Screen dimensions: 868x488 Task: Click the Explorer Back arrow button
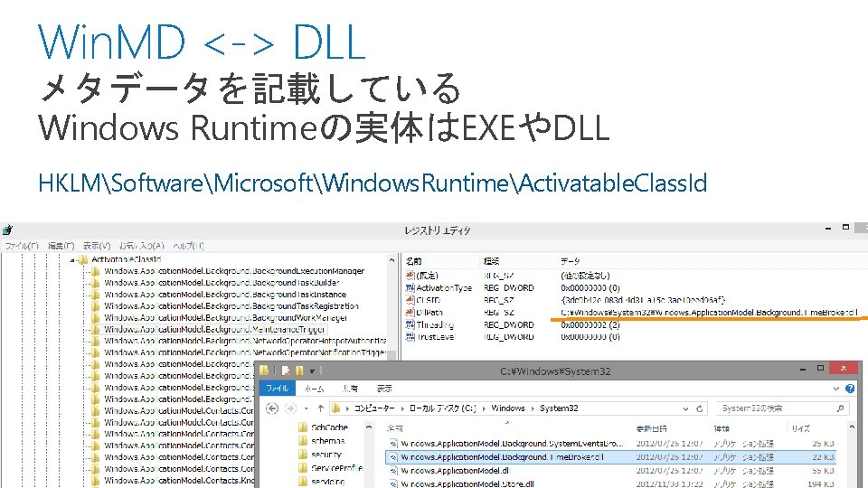tap(272, 408)
